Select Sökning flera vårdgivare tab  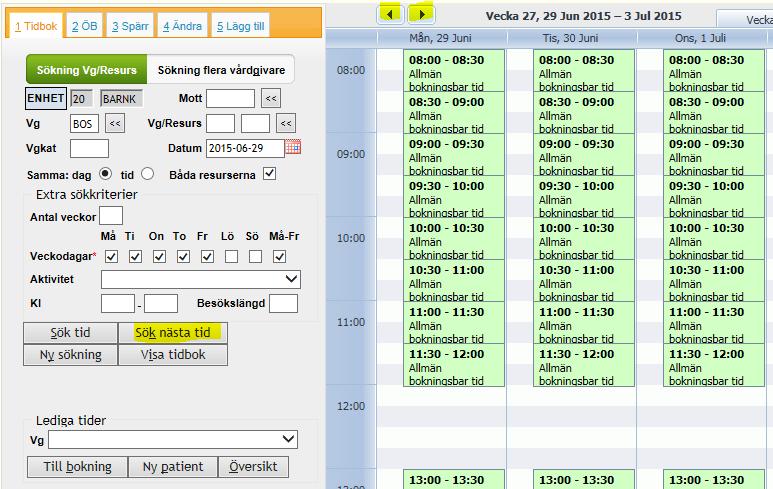coord(221,70)
